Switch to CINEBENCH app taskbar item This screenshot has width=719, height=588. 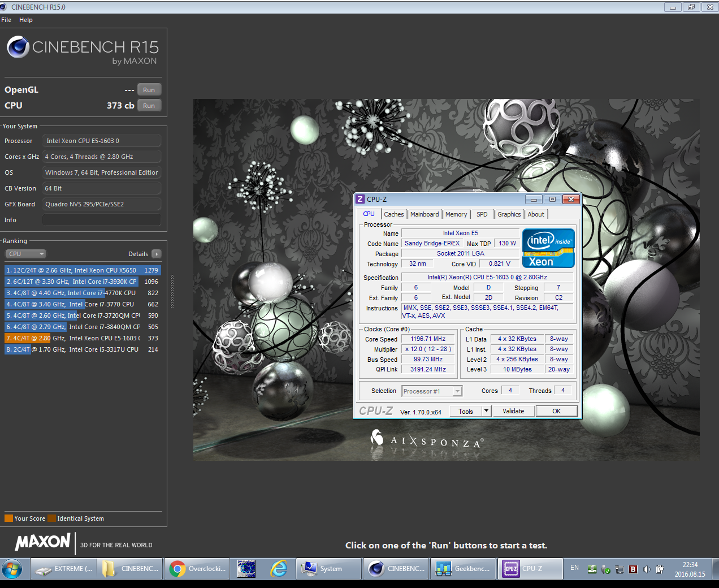(x=396, y=569)
